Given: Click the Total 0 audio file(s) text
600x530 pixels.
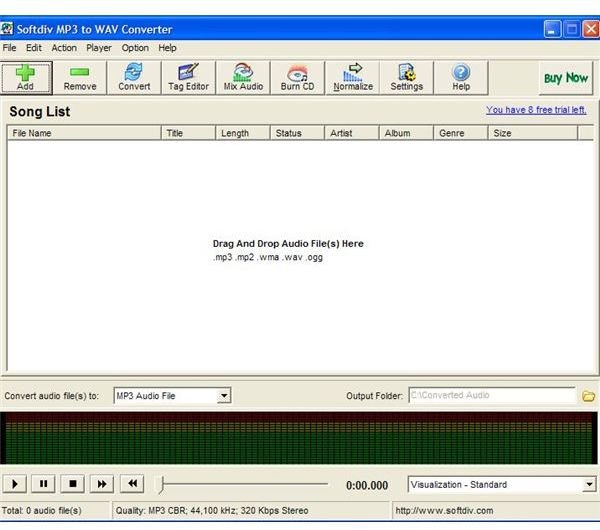Looking at the screenshot, I should [x=42, y=510].
